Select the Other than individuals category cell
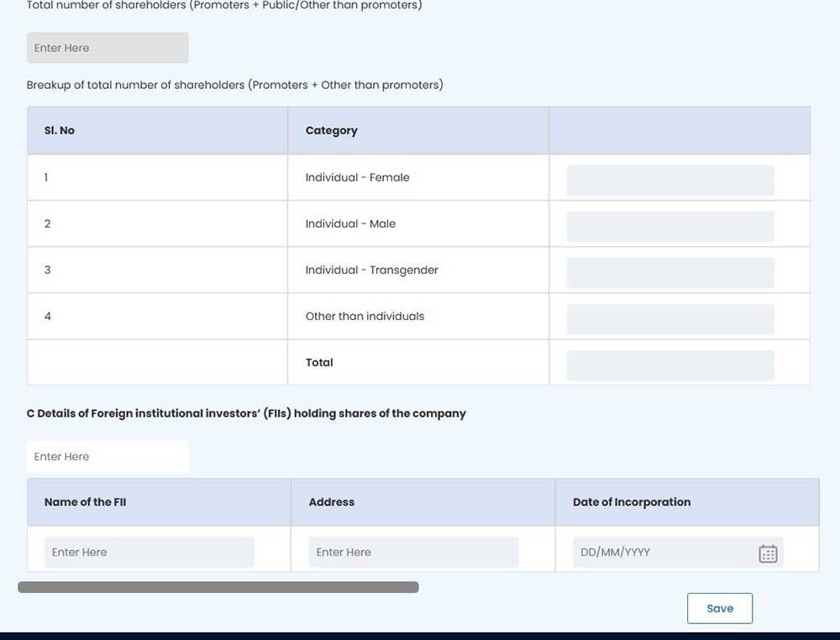Screen dimensions: 840x640 click(x=365, y=317)
